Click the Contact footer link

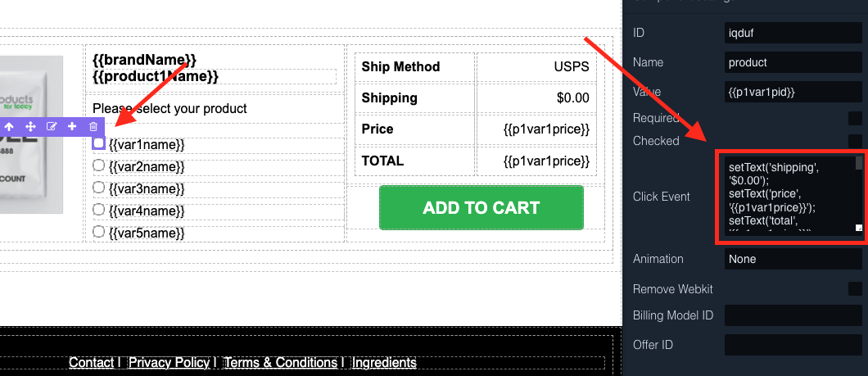pyautogui.click(x=91, y=362)
